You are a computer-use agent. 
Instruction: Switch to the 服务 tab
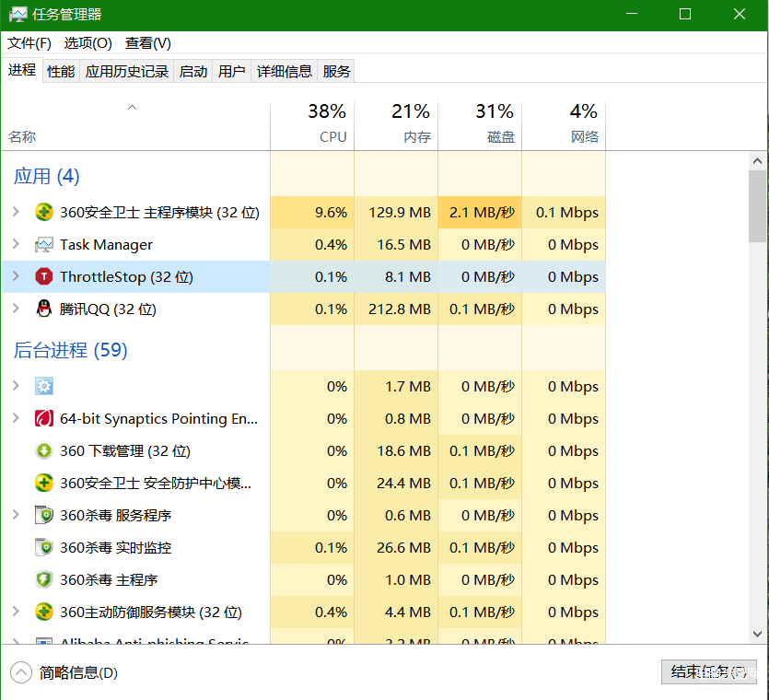point(336,72)
